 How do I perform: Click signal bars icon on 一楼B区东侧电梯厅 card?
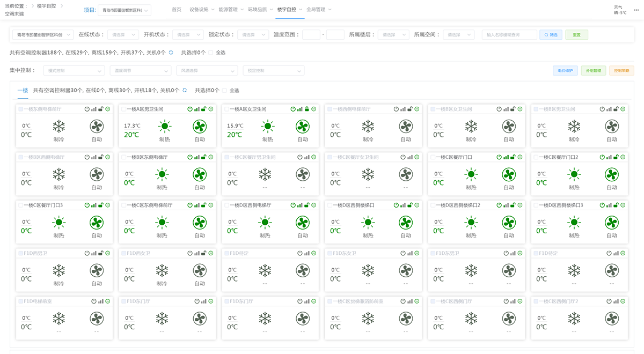(x=196, y=157)
